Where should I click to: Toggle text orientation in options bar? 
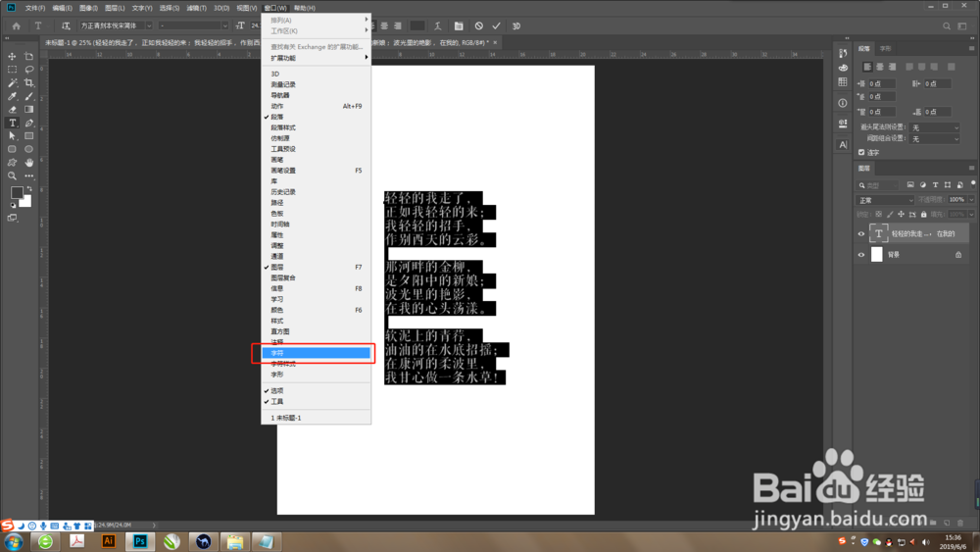click(66, 25)
